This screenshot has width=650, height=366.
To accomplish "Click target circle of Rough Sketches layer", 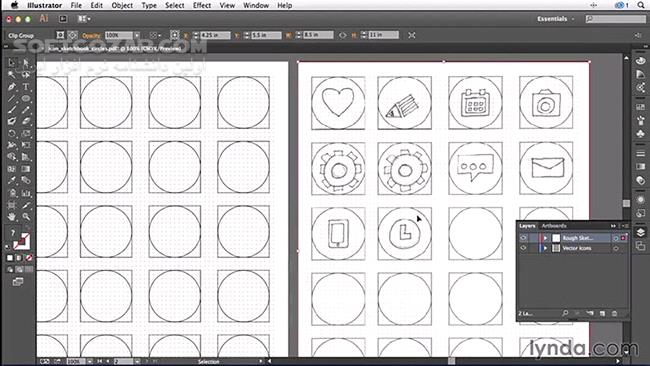I will pos(616,238).
